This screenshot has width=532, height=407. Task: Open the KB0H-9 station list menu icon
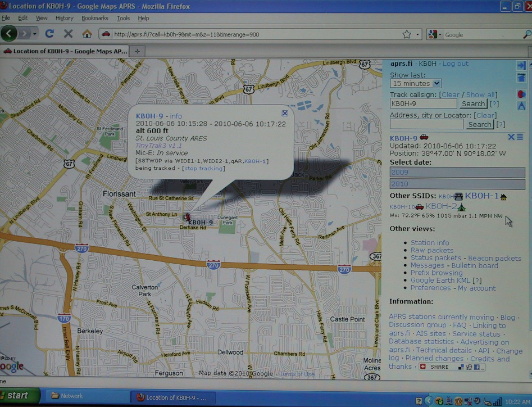pos(520,137)
